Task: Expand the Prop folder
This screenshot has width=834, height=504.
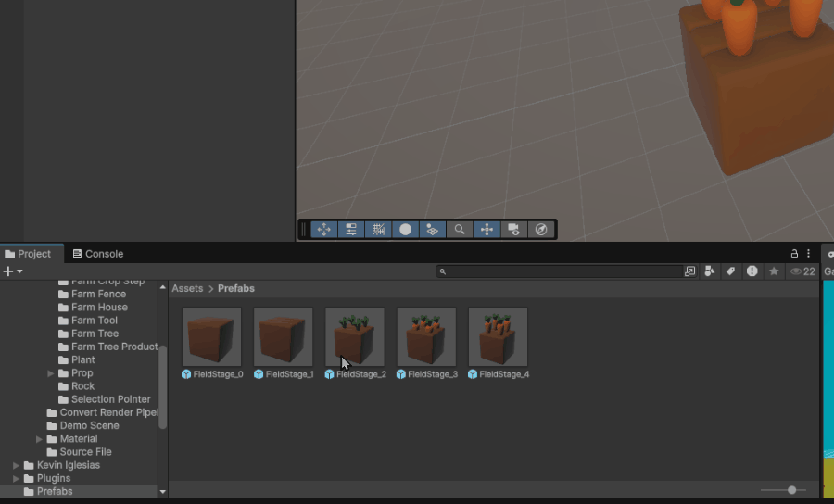Action: coord(51,373)
